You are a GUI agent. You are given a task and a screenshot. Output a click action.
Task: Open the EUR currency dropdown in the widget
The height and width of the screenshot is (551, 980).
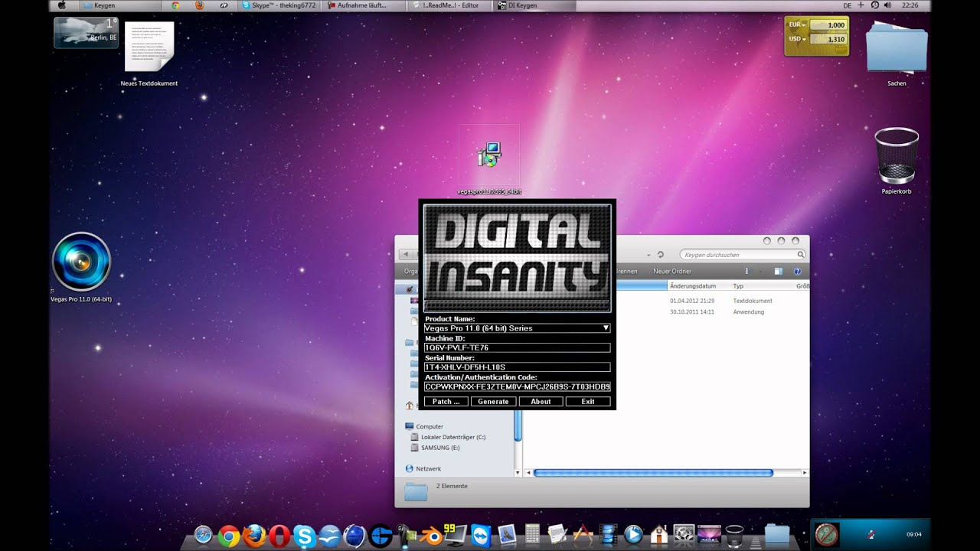(798, 25)
